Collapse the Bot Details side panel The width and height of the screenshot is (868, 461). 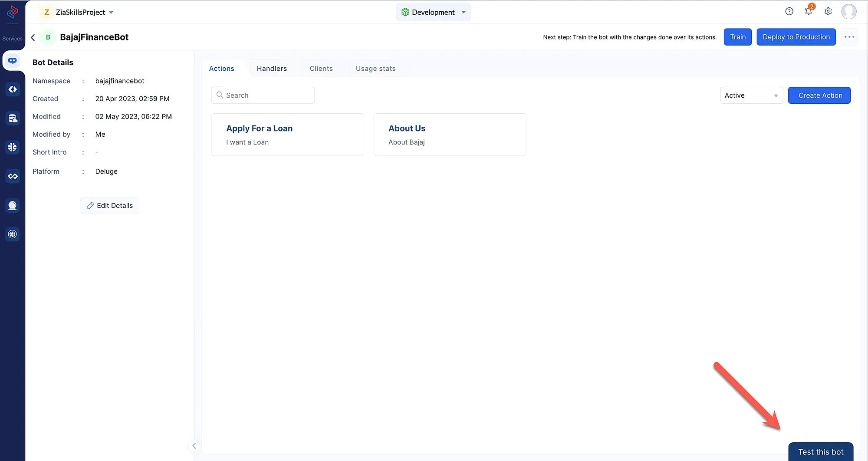[x=194, y=446]
